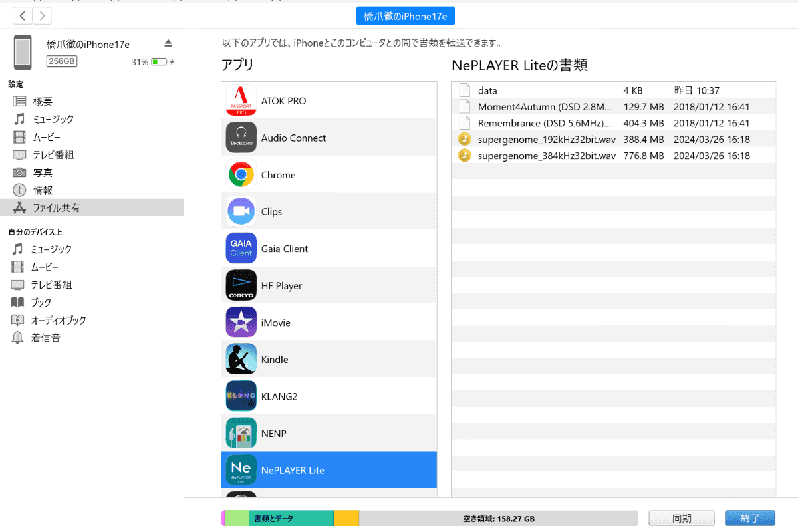Image resolution: width=798 pixels, height=532 pixels.
Task: Click the NENP app icon
Action: (241, 432)
